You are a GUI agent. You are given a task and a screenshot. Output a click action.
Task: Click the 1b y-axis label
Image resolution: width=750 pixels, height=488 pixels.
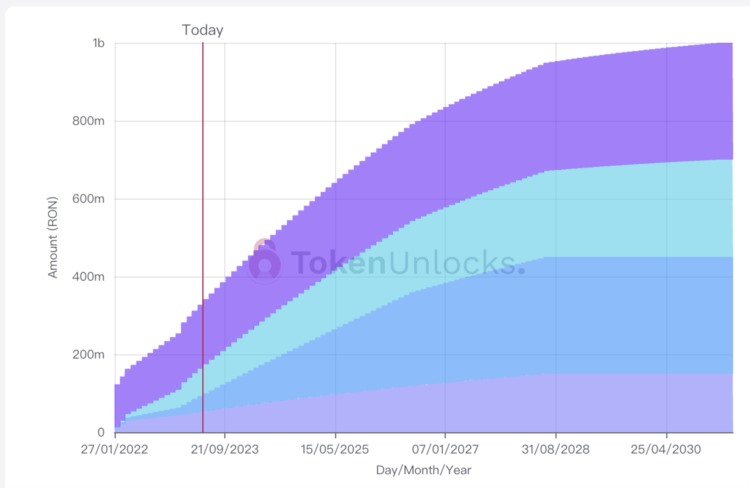(98, 44)
